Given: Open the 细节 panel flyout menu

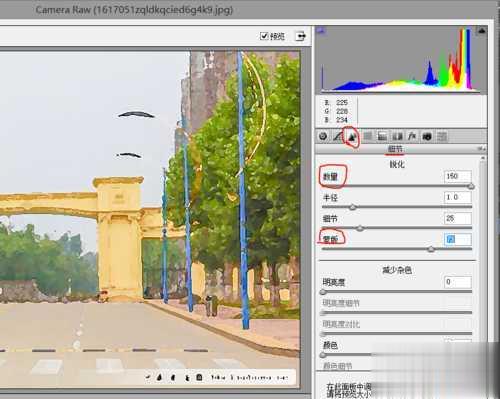Looking at the screenshot, I should (x=482, y=149).
